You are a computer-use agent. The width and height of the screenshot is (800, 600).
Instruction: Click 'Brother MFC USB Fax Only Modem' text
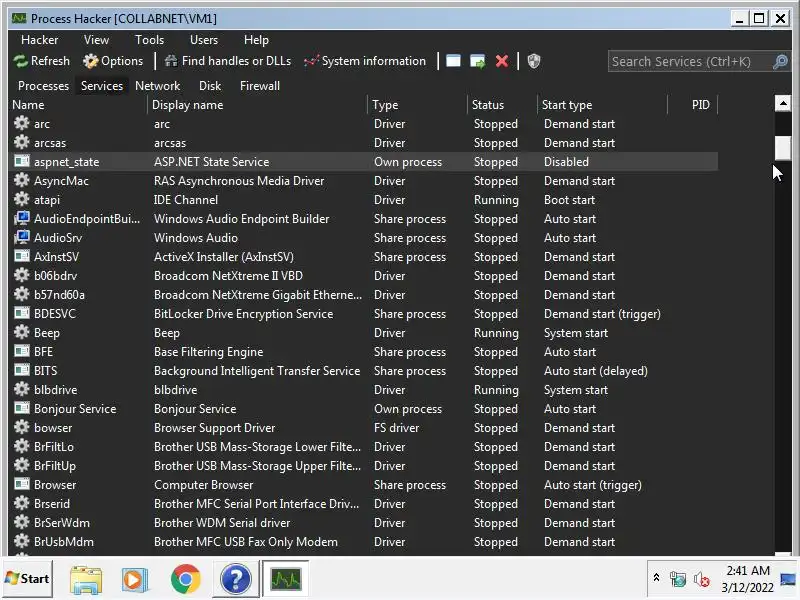(x=245, y=542)
